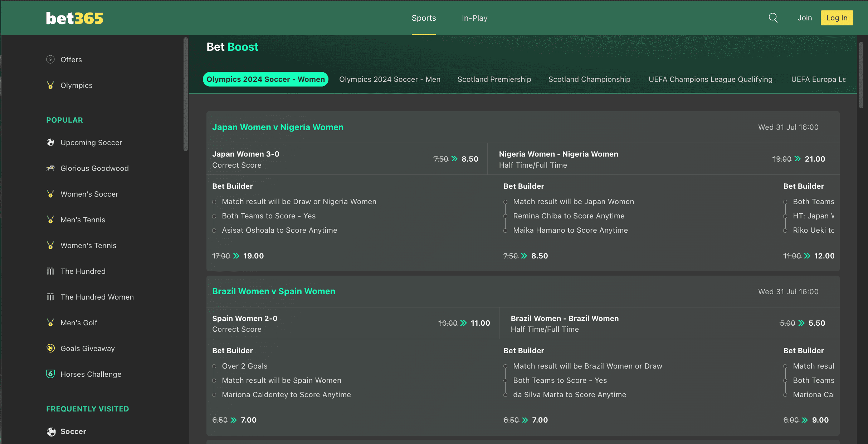Click the Women's Soccer medal icon
Screen dimensions: 868x444
[x=50, y=194]
